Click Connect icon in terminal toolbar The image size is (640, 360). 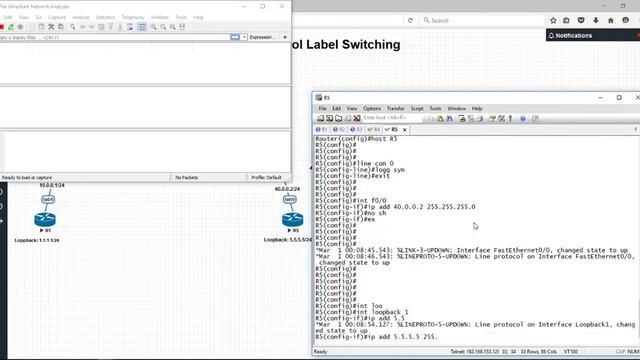pos(320,118)
